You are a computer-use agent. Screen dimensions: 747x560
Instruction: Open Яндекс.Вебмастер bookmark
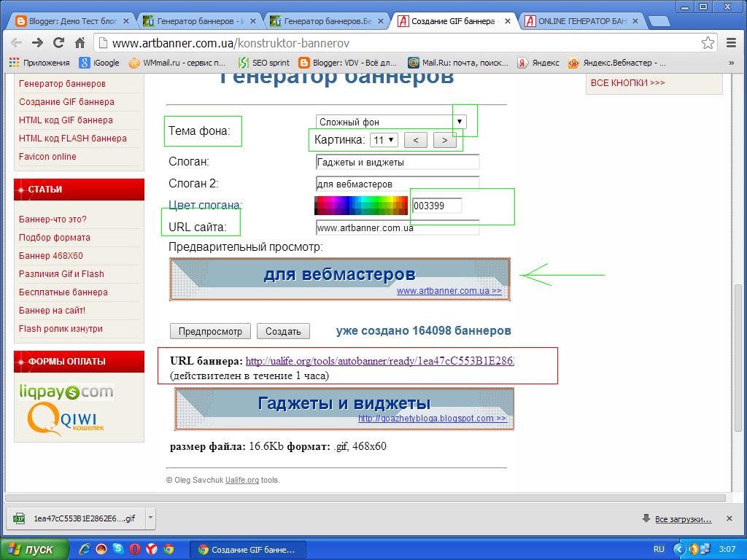(617, 63)
